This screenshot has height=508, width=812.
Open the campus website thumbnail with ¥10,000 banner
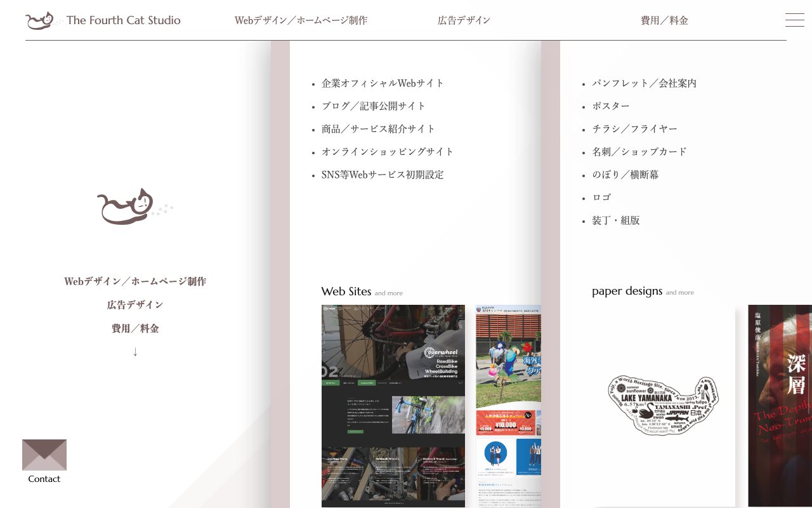coord(508,406)
